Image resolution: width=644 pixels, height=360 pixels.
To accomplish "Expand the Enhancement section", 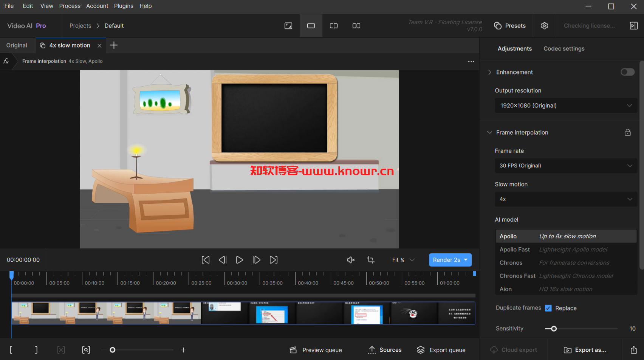I will click(x=490, y=72).
